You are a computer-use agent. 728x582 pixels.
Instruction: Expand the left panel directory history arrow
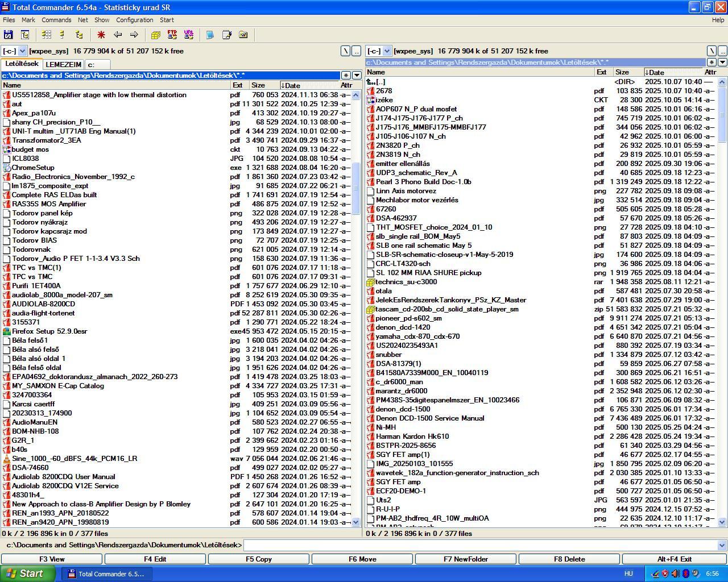pos(357,76)
